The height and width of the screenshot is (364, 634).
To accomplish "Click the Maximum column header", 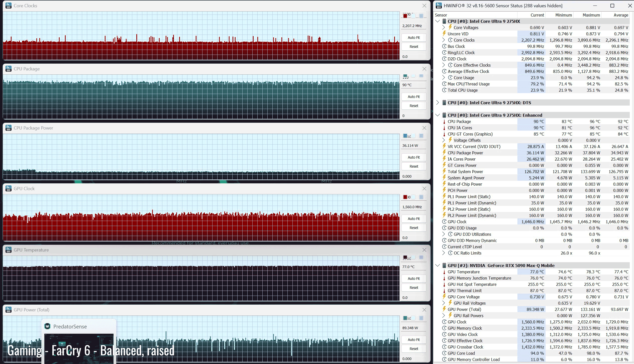I will coord(591,15).
